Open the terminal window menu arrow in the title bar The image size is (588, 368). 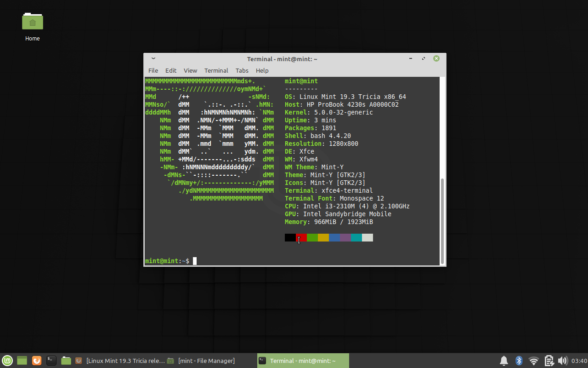(x=153, y=58)
